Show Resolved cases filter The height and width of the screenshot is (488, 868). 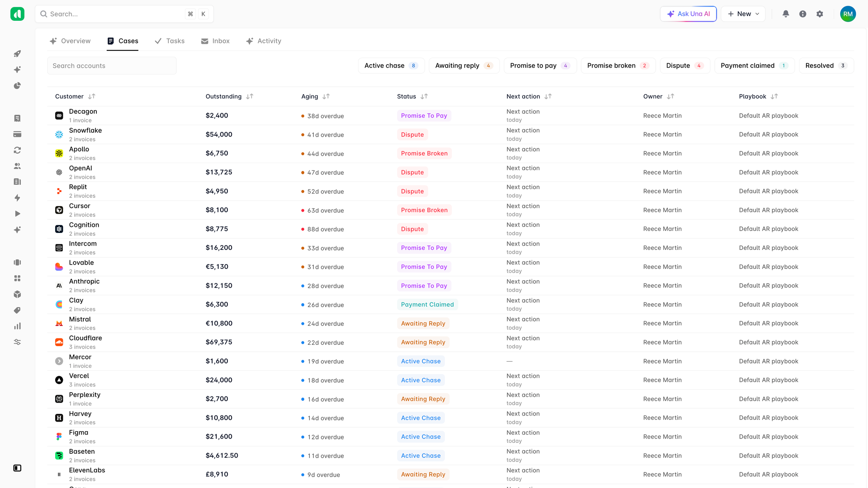pyautogui.click(x=826, y=66)
